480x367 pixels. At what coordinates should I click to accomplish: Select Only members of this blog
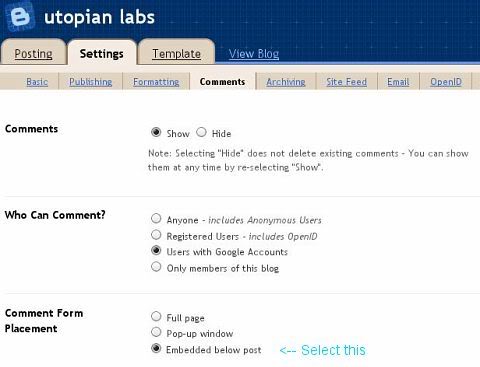(x=156, y=267)
